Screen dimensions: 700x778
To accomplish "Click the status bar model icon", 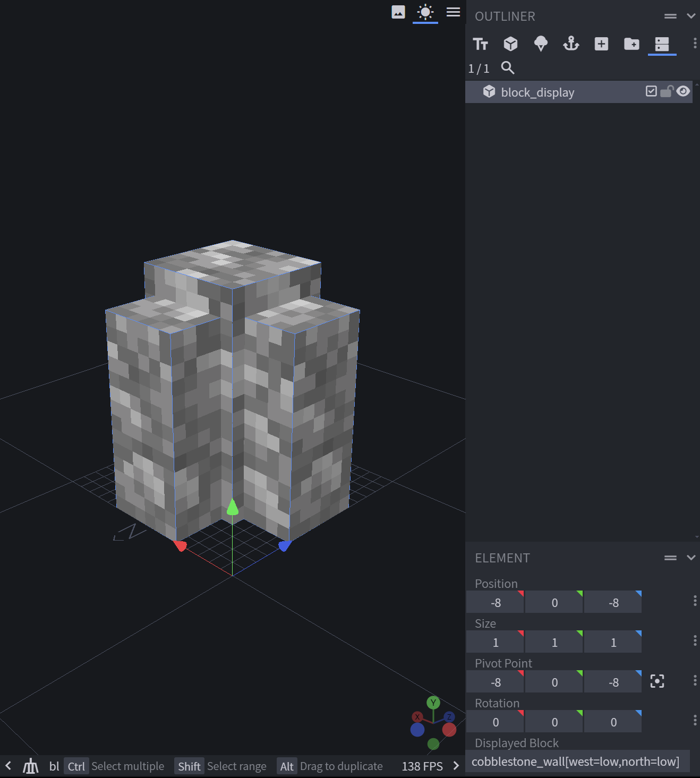I will [x=30, y=766].
